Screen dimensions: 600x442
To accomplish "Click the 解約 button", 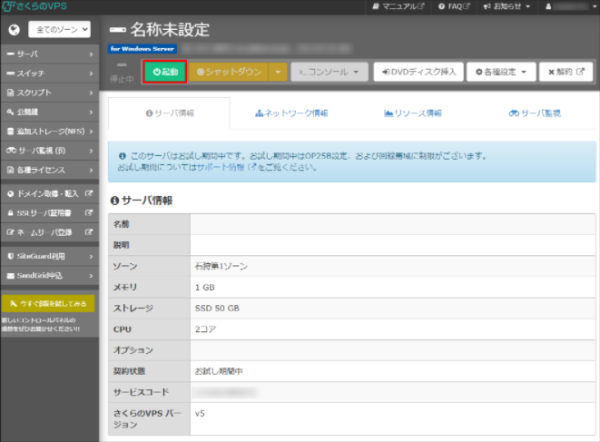I will click(566, 72).
